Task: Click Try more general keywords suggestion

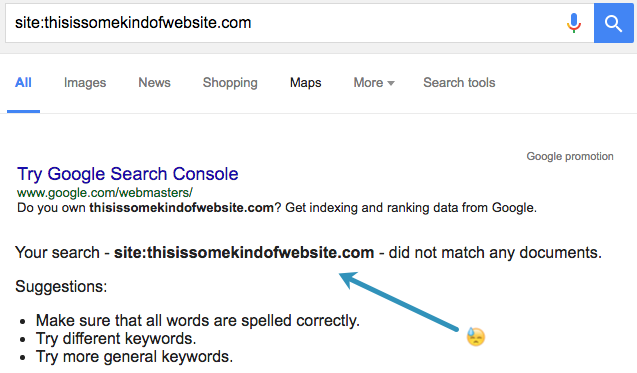Action: point(134,356)
